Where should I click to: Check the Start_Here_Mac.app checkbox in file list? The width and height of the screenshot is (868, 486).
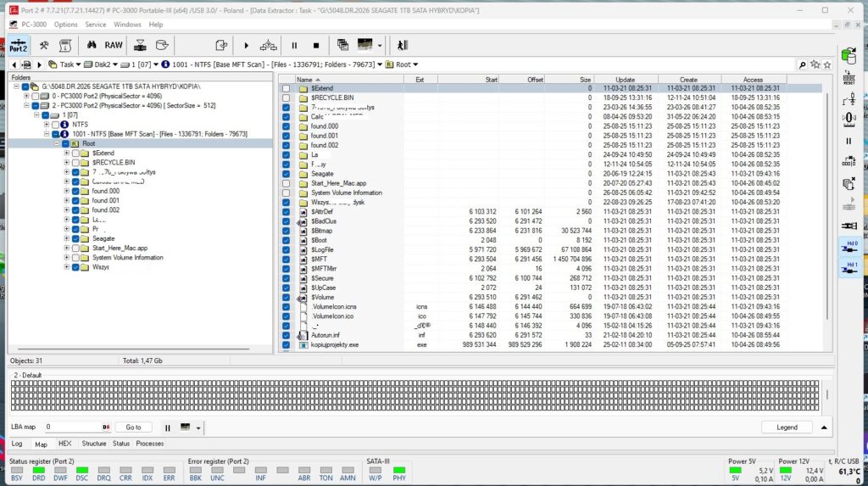pos(287,183)
